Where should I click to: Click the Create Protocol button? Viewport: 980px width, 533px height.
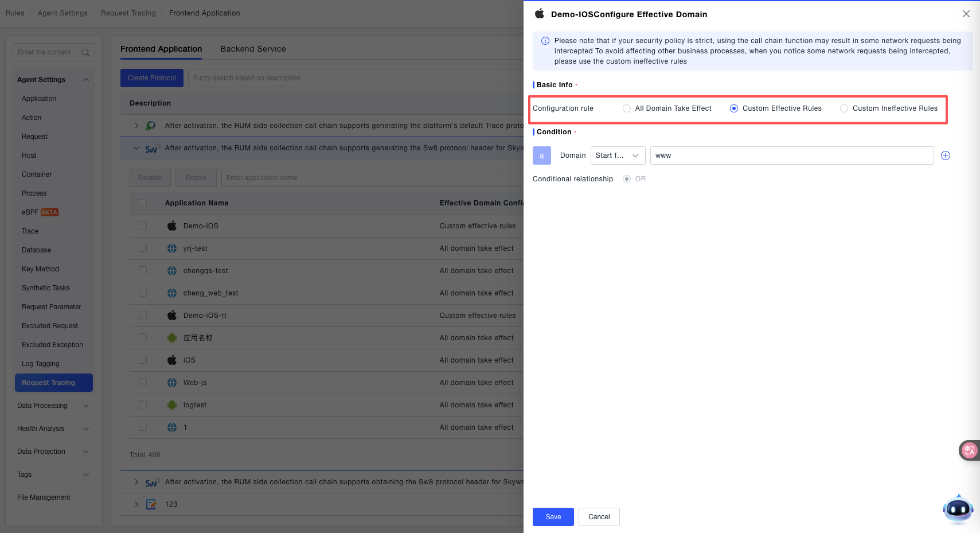pos(152,78)
